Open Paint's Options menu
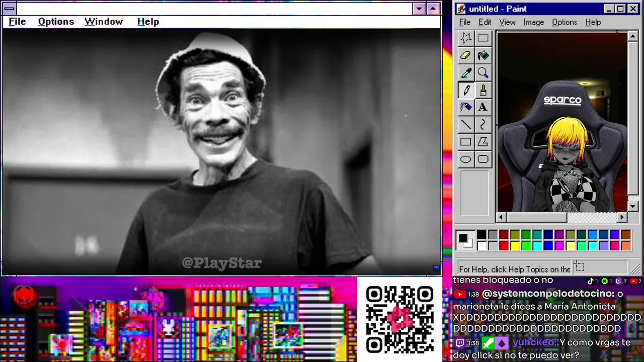The height and width of the screenshot is (362, 644). point(565,22)
